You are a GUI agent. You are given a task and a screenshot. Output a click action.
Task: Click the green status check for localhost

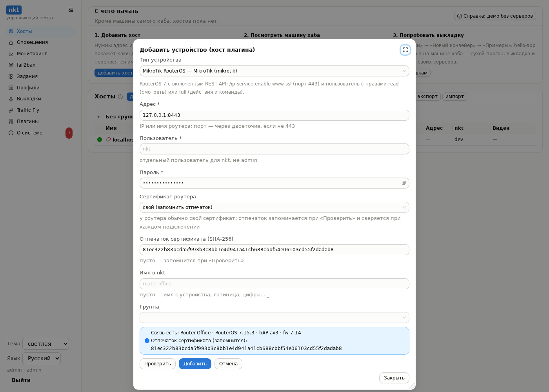pos(100,140)
